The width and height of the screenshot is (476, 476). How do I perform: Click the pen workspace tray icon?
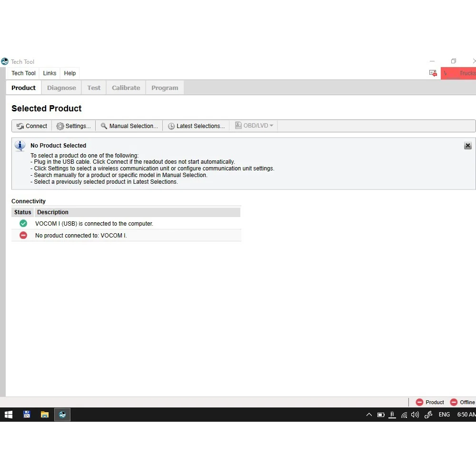tap(428, 415)
